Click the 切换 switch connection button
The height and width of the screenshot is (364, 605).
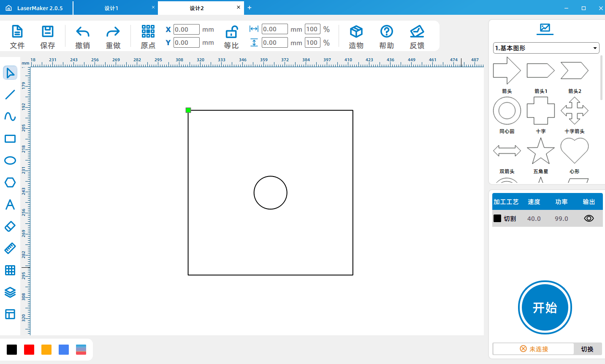(x=587, y=349)
